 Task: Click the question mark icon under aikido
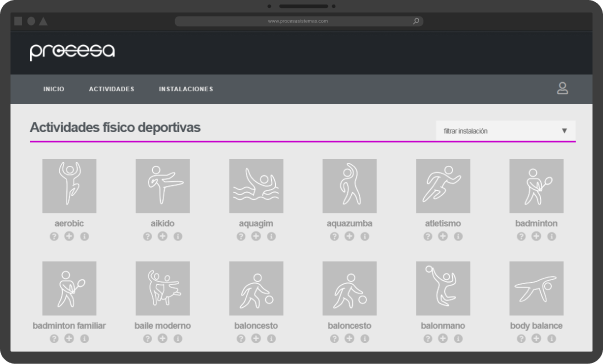point(147,236)
